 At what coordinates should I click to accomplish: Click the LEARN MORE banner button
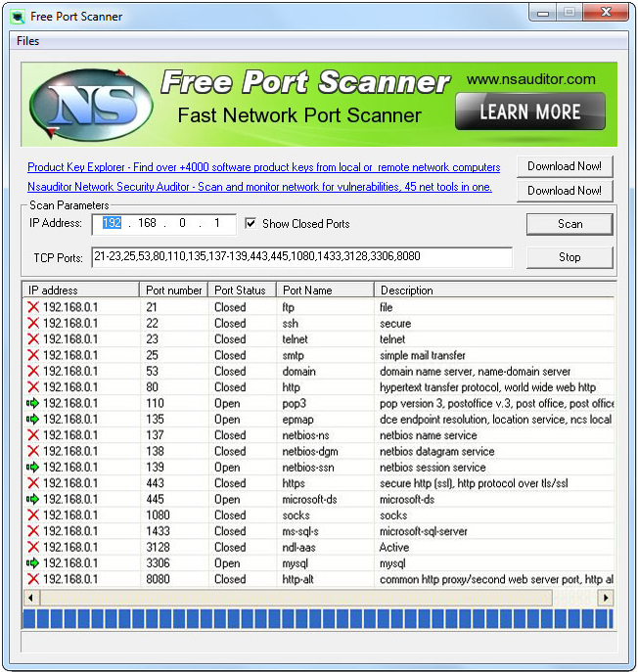tap(530, 112)
